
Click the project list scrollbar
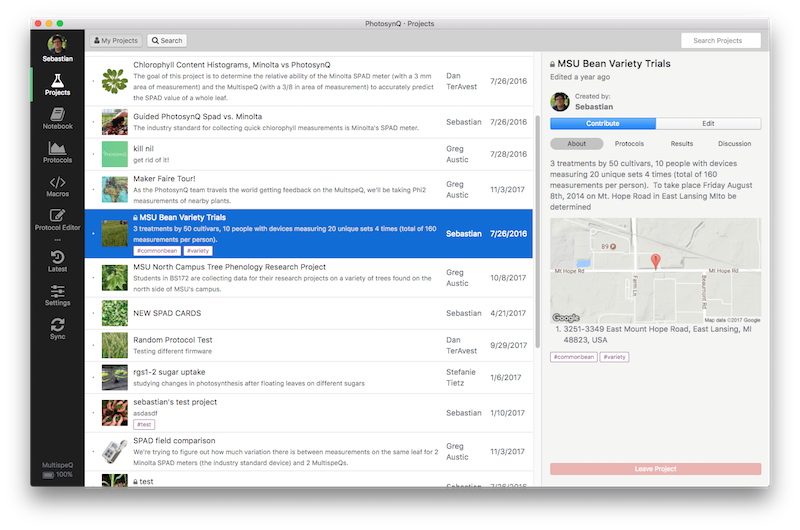537,232
